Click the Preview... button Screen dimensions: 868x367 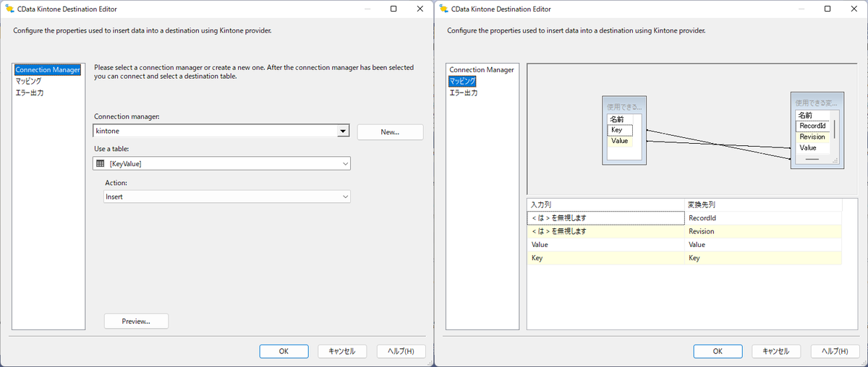(136, 321)
